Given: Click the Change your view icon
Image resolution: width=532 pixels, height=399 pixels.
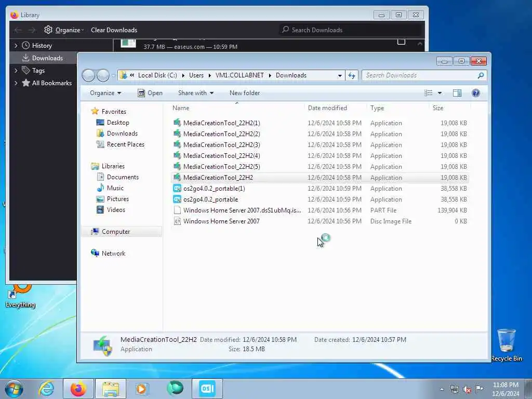Looking at the screenshot, I should tap(429, 93).
